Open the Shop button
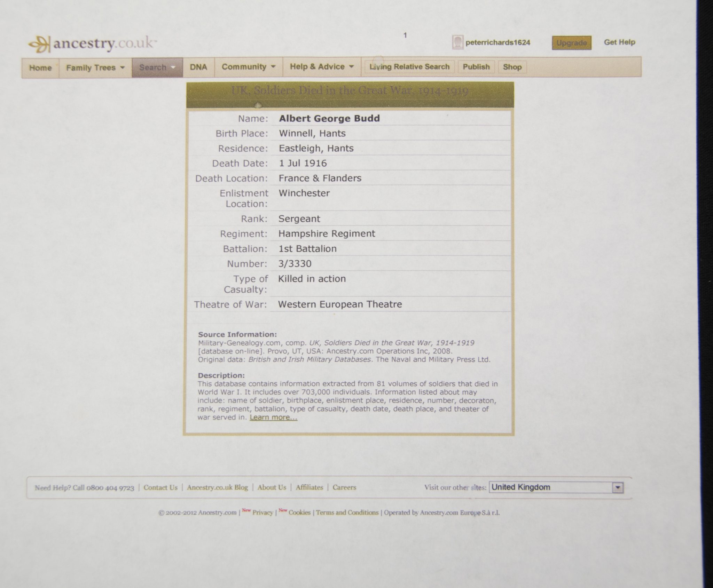 512,67
